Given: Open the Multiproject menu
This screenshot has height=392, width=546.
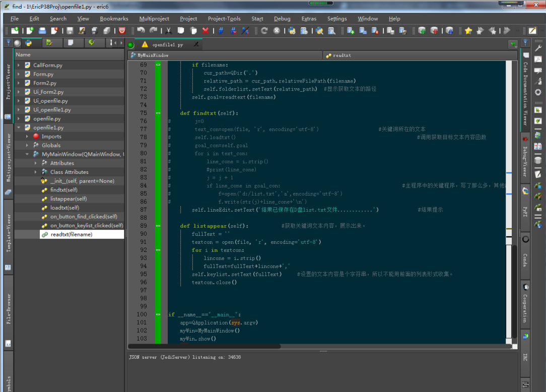Looking at the screenshot, I should point(154,19).
